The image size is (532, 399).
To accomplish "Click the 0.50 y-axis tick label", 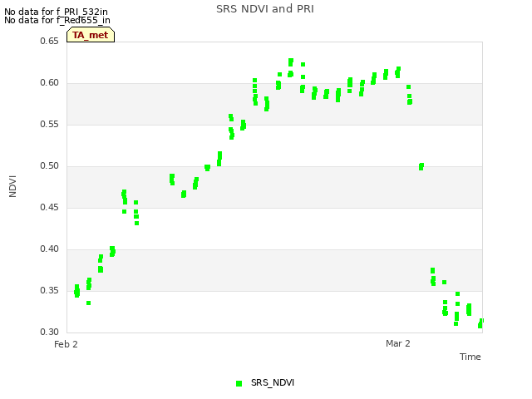I will coord(49,166).
